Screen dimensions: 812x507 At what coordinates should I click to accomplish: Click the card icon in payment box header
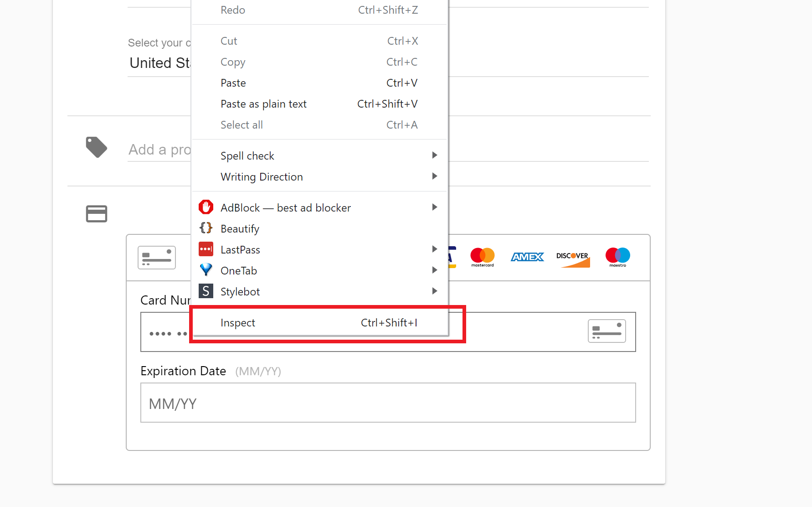pos(157,258)
